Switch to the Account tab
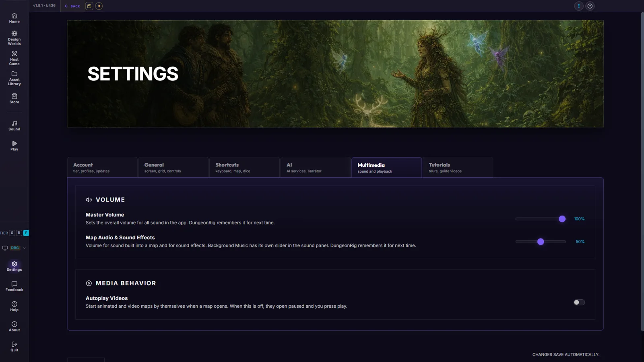The height and width of the screenshot is (362, 644). click(x=102, y=167)
